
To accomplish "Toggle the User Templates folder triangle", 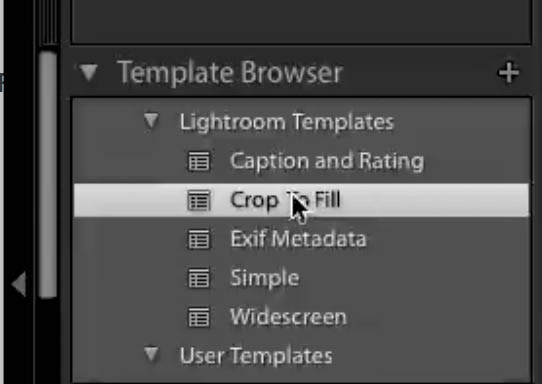I will [151, 354].
